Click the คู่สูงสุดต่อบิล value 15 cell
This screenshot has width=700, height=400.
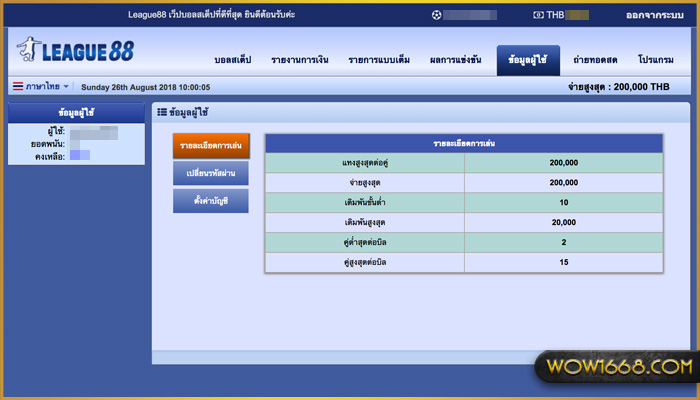(563, 262)
